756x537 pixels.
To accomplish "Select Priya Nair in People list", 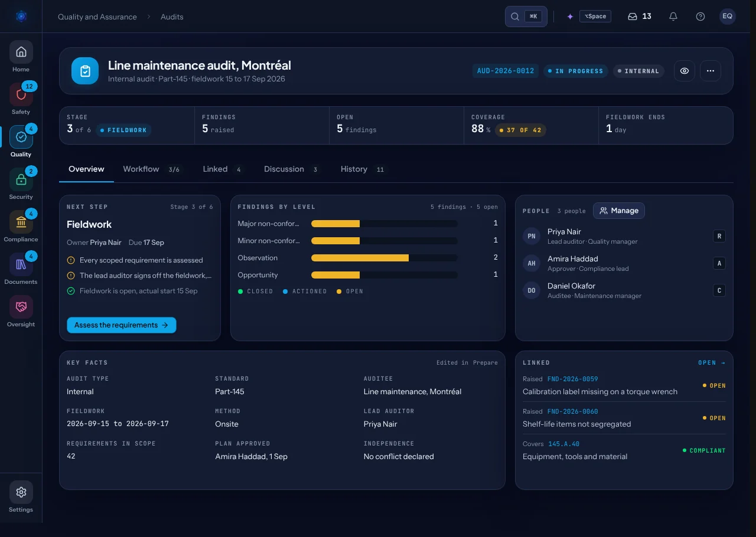I will point(624,236).
